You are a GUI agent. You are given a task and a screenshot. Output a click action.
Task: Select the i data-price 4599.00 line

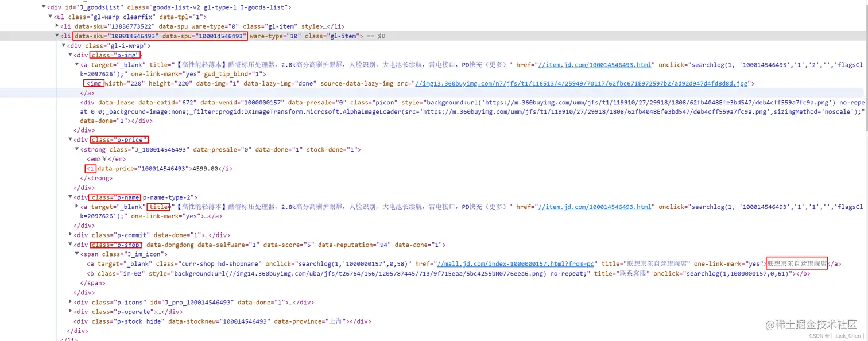(x=159, y=169)
